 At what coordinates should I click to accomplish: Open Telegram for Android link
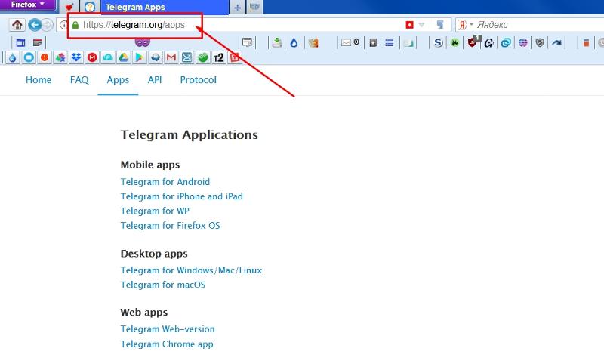coord(165,182)
